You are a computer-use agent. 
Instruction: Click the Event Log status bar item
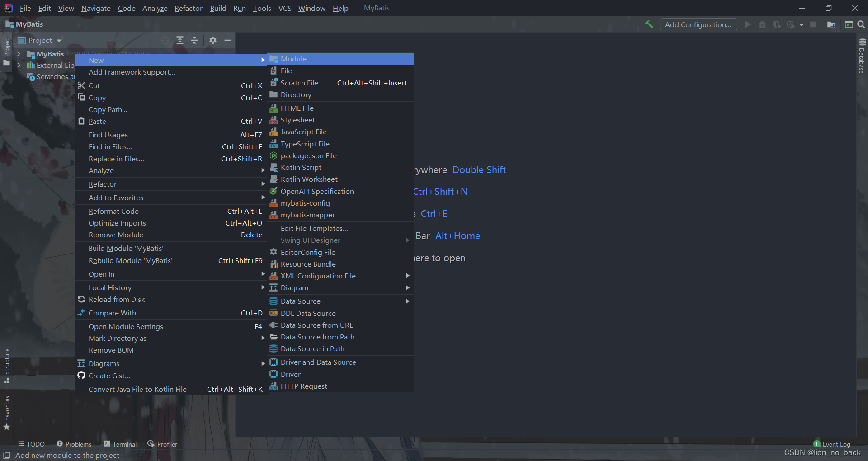coord(832,444)
